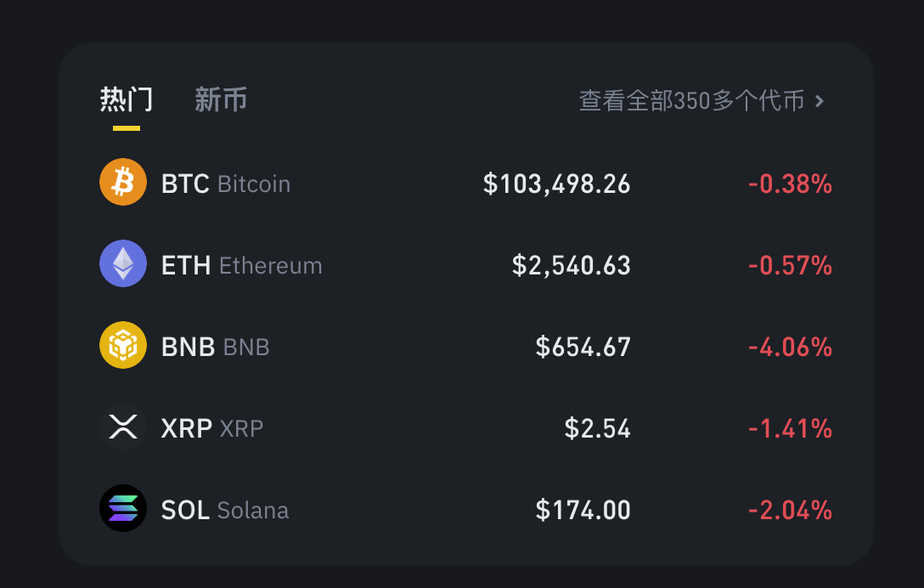This screenshot has height=588, width=924.
Task: Click chevron arrow beside view-all tokens
Action: pyautogui.click(x=819, y=101)
